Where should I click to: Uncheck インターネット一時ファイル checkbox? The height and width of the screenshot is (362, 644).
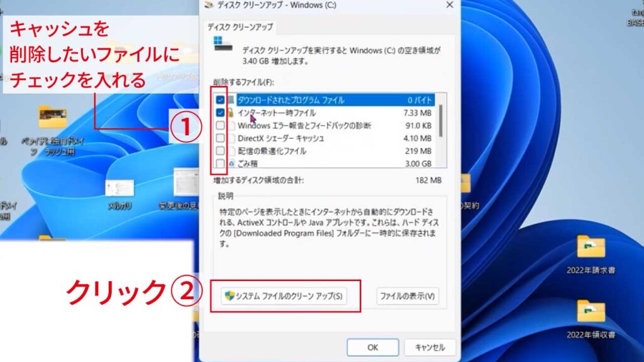(220, 112)
